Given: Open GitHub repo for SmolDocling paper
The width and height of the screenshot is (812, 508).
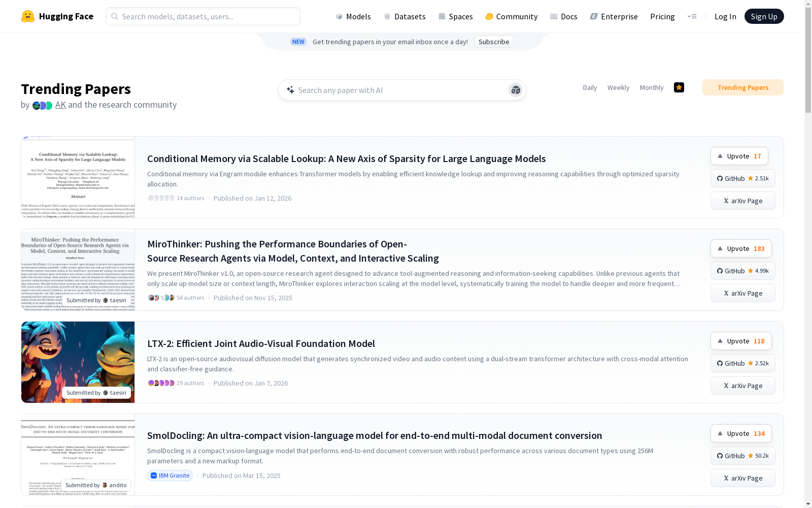Looking at the screenshot, I should [742, 456].
